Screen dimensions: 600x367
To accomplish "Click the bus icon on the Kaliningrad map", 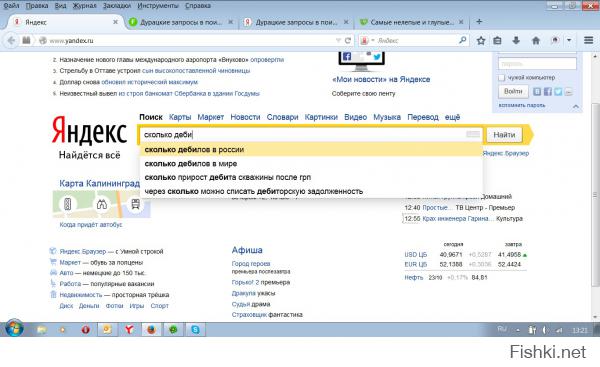I will pos(135,204).
